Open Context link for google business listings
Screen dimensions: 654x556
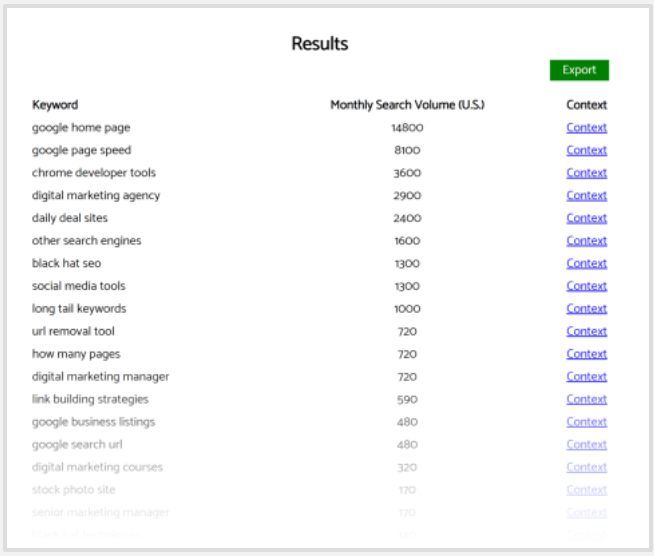(586, 422)
